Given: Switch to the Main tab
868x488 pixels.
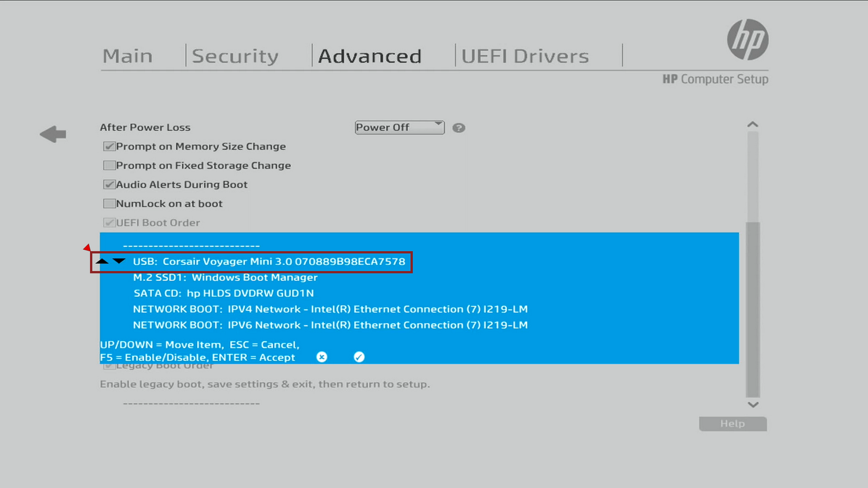Looking at the screenshot, I should tap(128, 56).
